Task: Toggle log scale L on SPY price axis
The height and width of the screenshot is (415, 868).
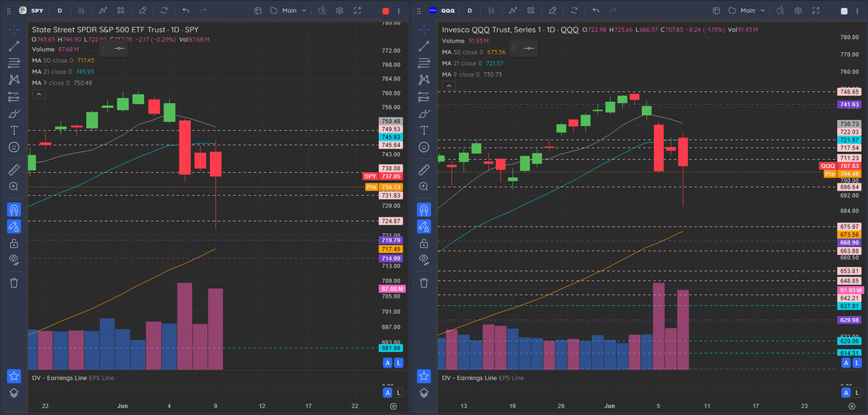Action: (x=399, y=362)
